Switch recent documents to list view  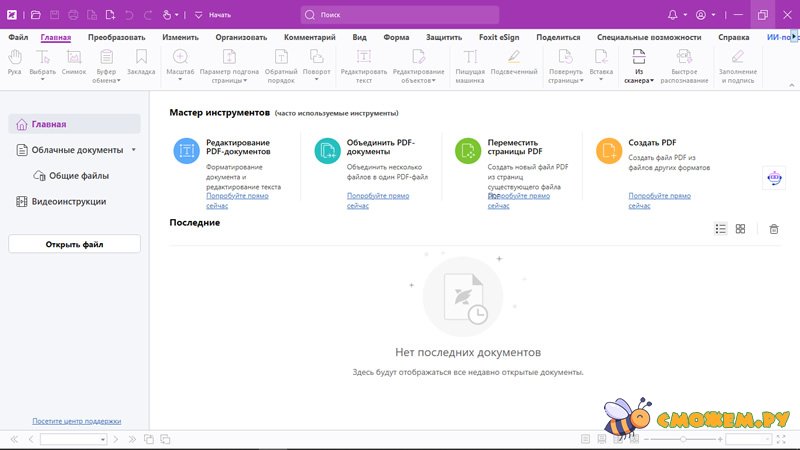720,229
